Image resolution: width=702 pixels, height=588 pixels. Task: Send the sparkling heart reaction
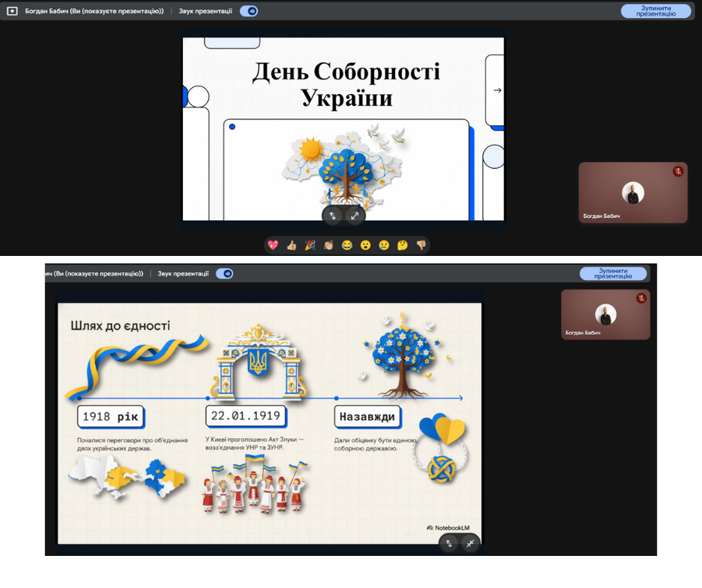pos(273,245)
